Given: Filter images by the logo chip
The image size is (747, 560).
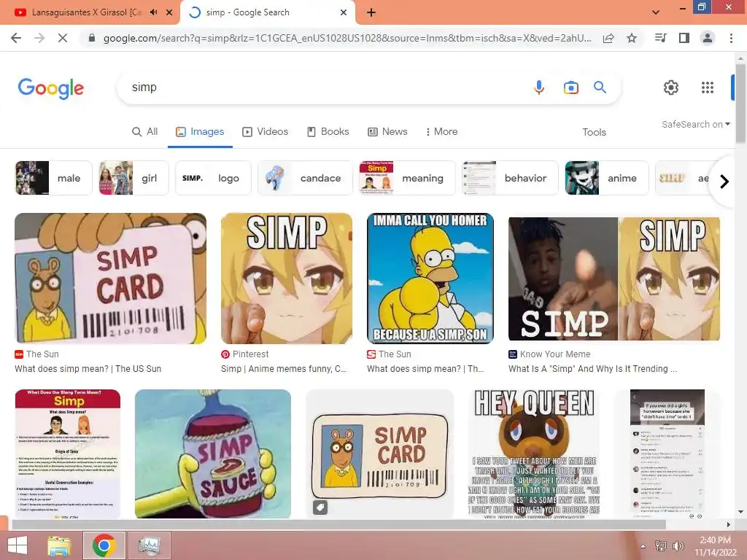Looking at the screenshot, I should [x=213, y=178].
